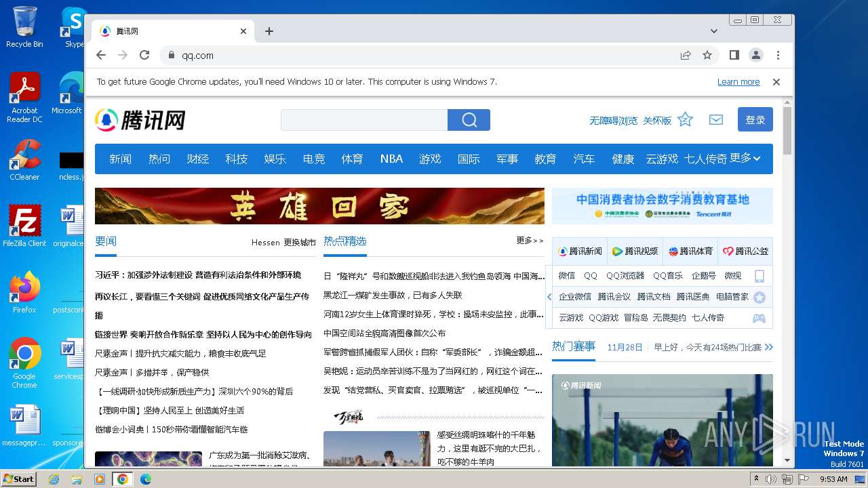Click the favorites star icon in header
The image size is (868, 488).
(686, 120)
